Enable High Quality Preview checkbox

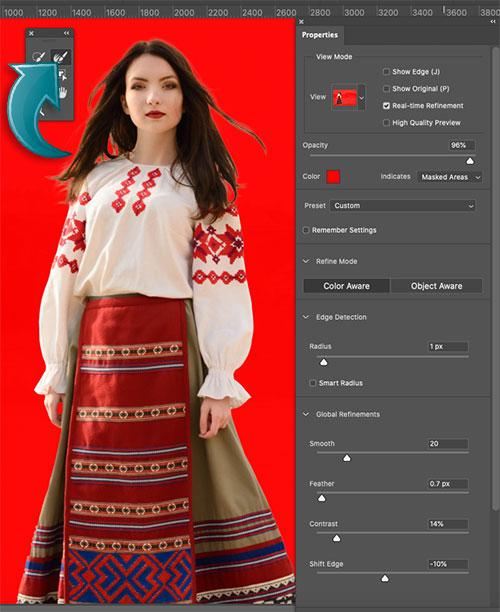[x=386, y=123]
